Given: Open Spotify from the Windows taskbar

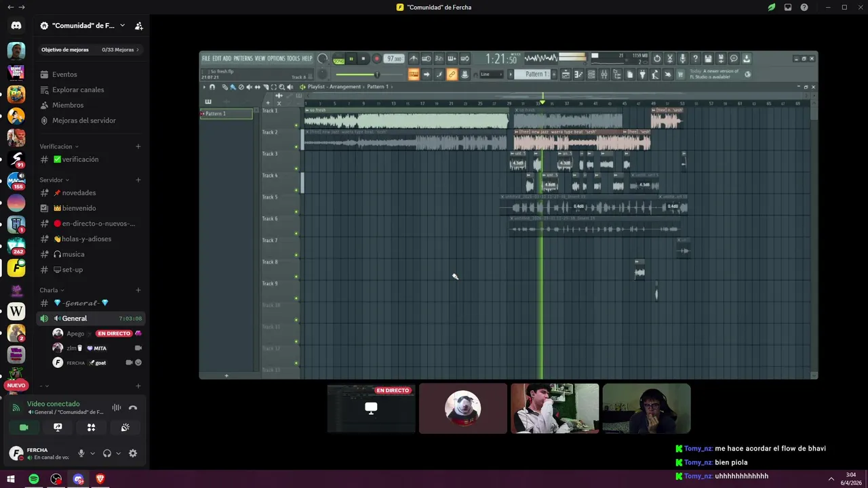Looking at the screenshot, I should point(34,479).
